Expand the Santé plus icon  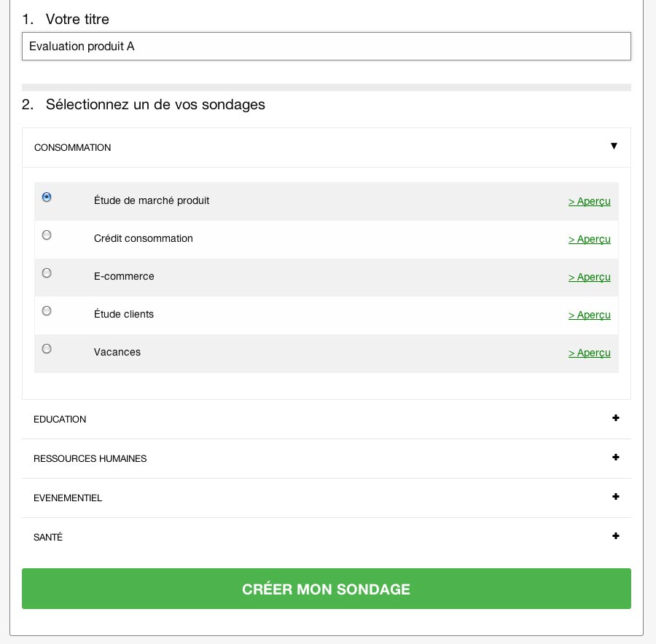(x=616, y=536)
